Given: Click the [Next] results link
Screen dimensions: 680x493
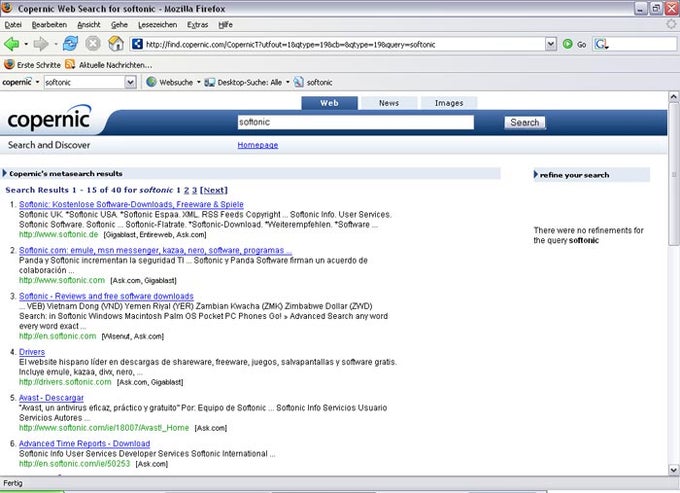Looking at the screenshot, I should pyautogui.click(x=214, y=190).
